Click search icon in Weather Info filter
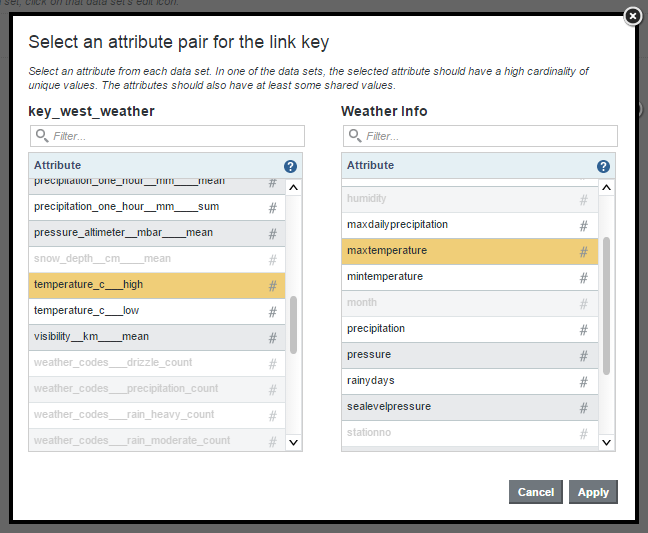648x533 pixels. pyautogui.click(x=355, y=135)
